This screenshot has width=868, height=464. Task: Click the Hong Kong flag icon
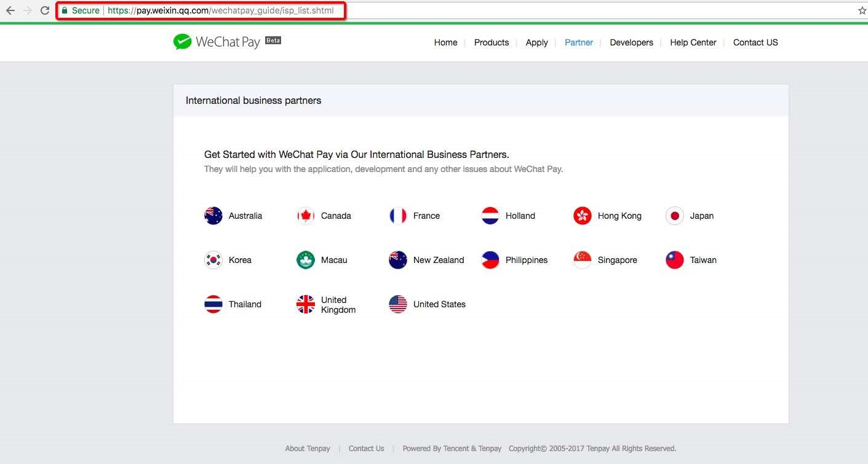point(583,216)
